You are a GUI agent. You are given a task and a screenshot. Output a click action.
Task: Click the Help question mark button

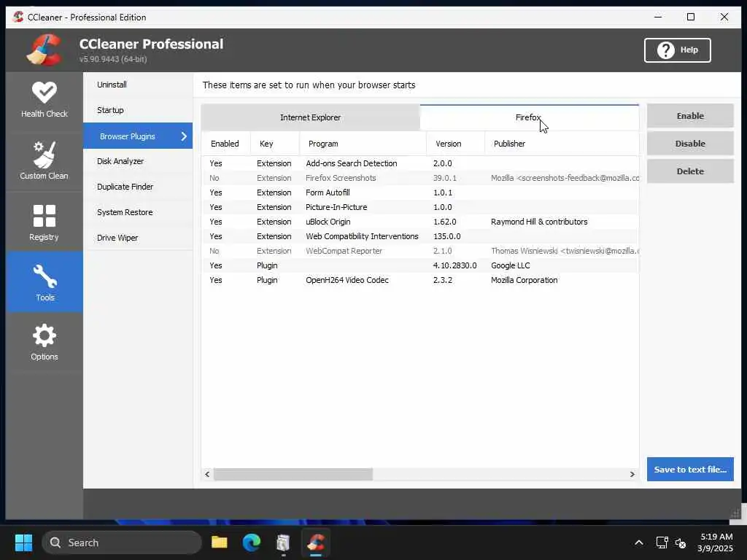pos(677,50)
